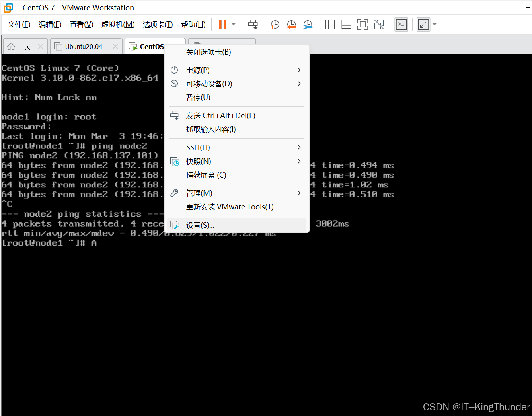Click the 'Hint: Num Lock on' console line
Image resolution: width=532 pixels, height=416 pixels.
[49, 98]
